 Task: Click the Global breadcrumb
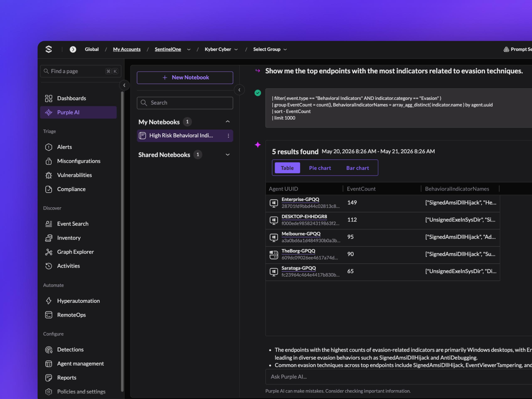[92, 49]
